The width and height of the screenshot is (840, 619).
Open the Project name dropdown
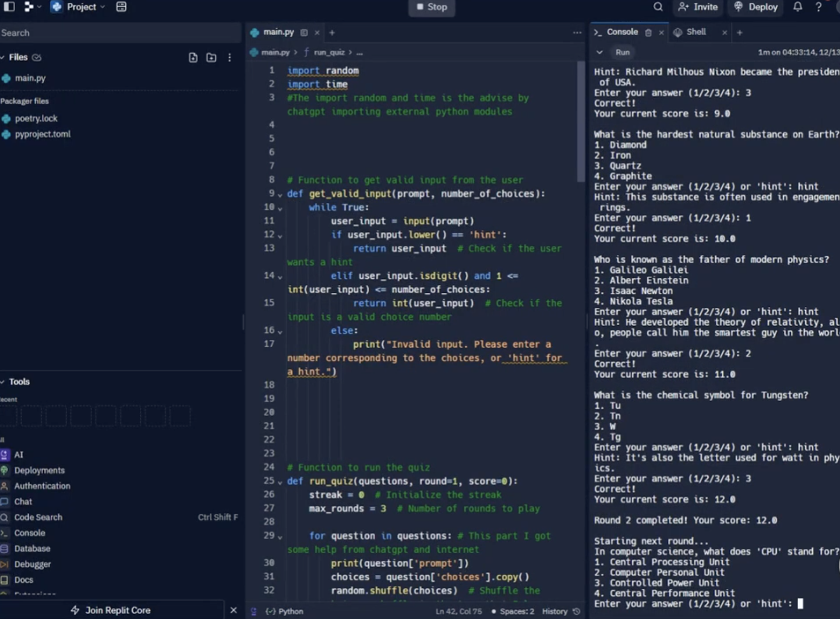(78, 7)
